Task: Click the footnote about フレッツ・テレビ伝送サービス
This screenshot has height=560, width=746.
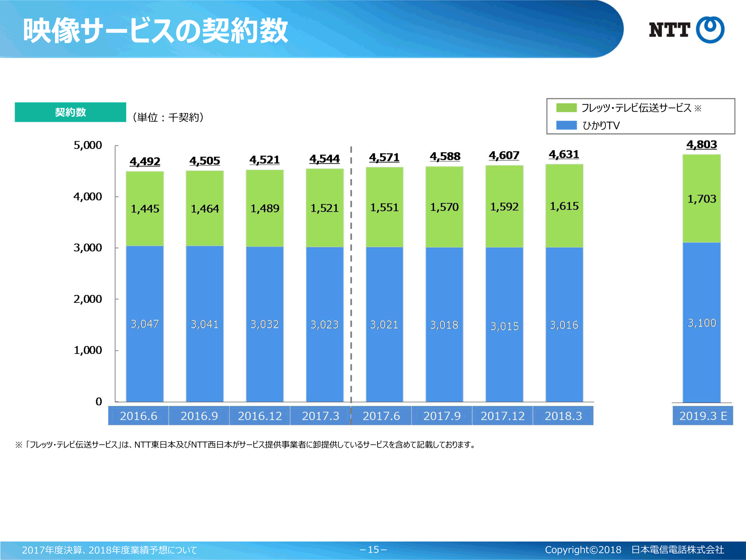Action: click(245, 445)
